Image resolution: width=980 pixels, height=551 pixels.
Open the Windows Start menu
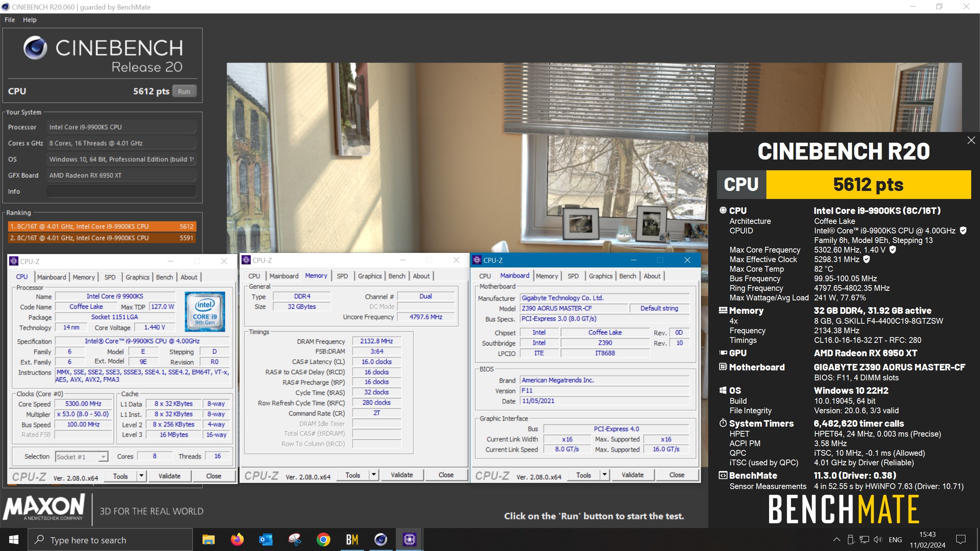tap(14, 540)
